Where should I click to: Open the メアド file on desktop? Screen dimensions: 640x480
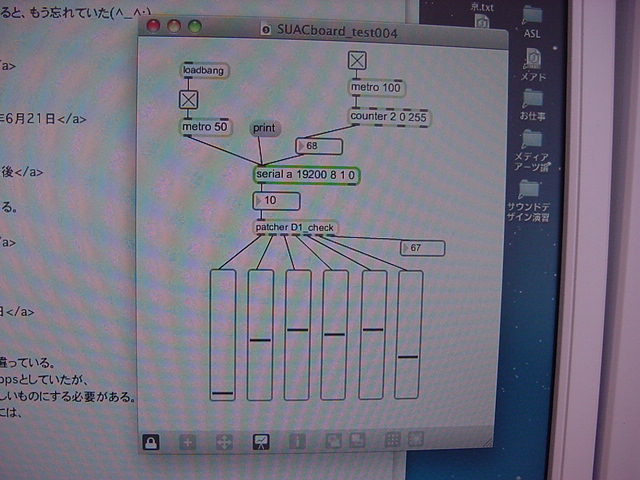pos(533,64)
